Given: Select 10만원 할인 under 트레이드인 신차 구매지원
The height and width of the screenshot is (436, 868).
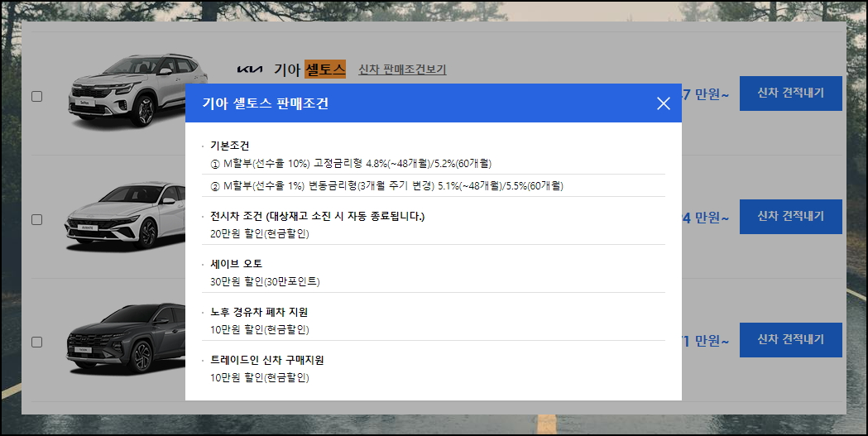Looking at the screenshot, I should 260,378.
